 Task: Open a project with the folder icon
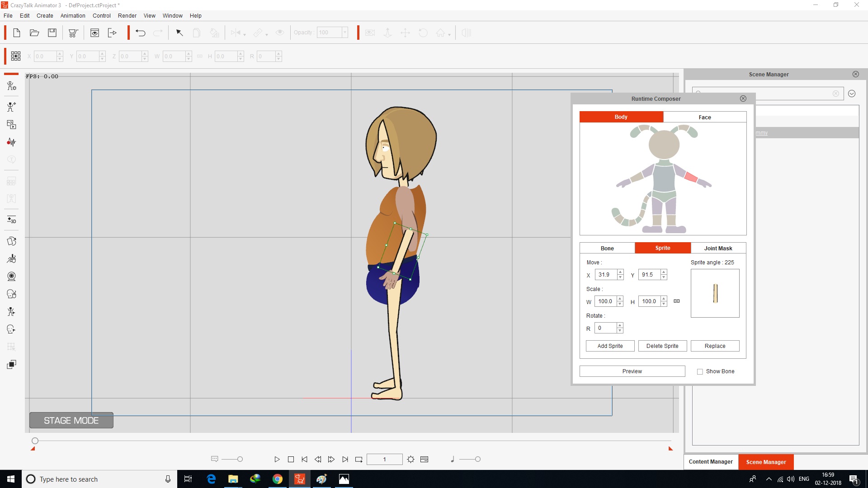tap(34, 33)
